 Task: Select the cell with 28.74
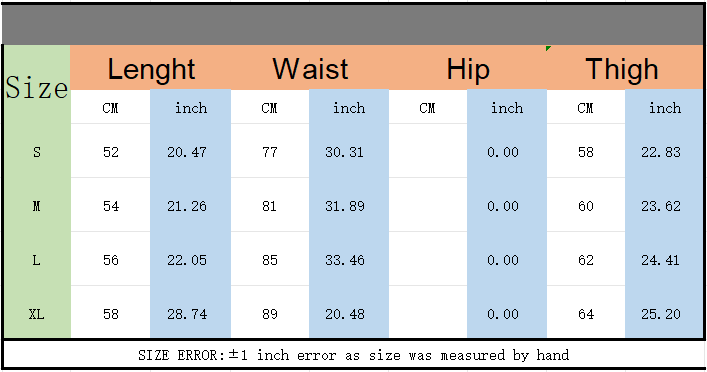coord(190,312)
